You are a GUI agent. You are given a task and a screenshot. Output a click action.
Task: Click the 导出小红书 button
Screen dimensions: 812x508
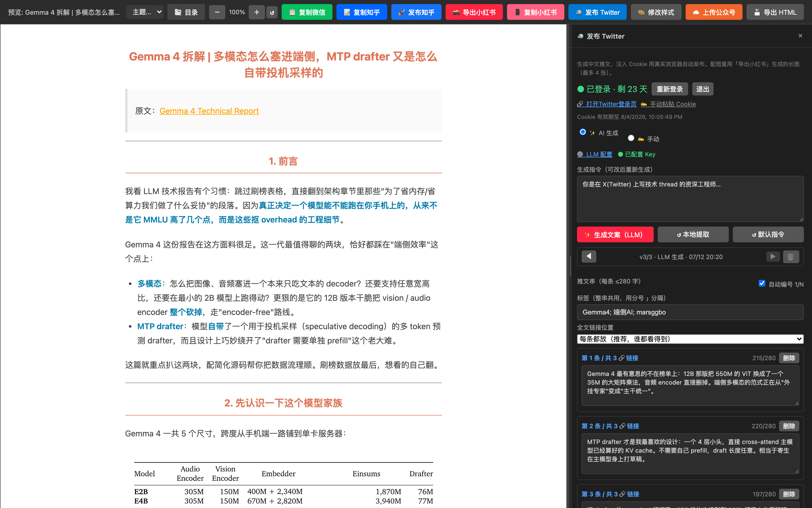pyautogui.click(x=474, y=12)
